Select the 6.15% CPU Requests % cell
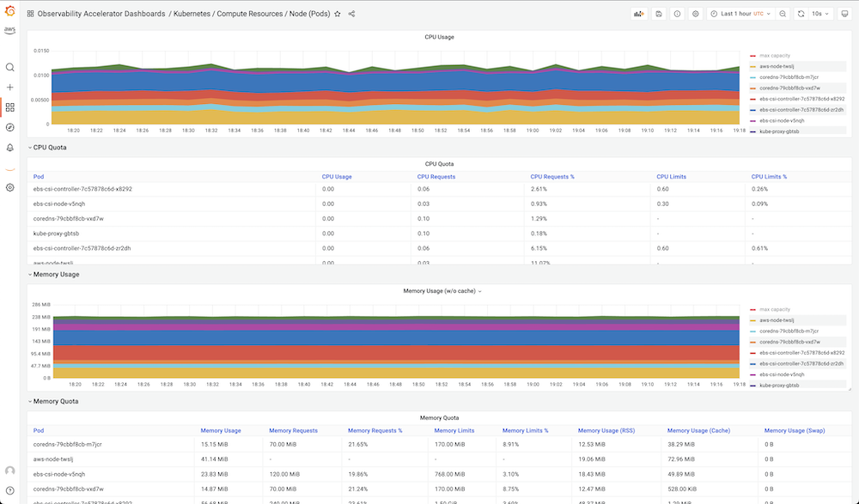 [x=539, y=248]
